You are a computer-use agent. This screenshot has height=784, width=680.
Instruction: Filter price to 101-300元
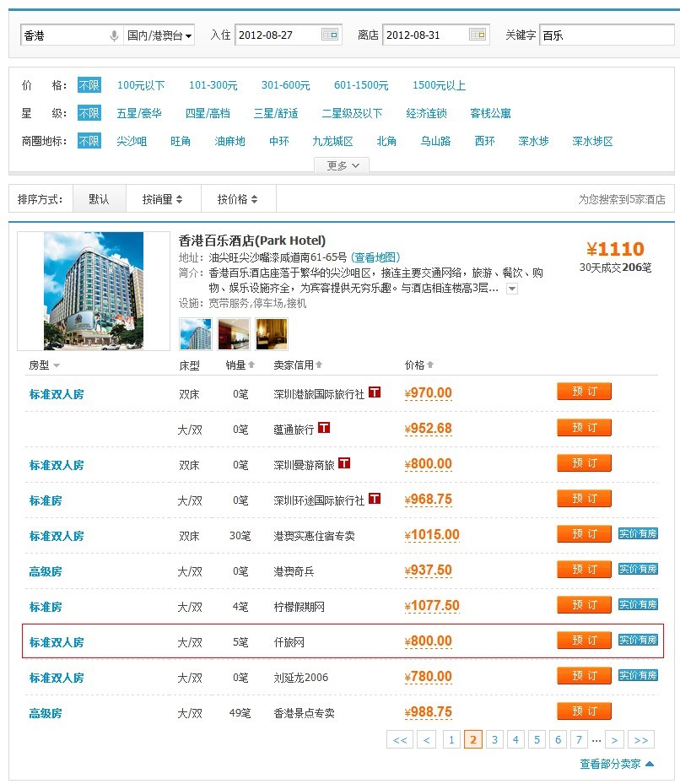point(213,85)
